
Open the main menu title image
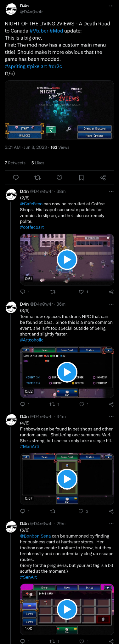click(x=59, y=110)
